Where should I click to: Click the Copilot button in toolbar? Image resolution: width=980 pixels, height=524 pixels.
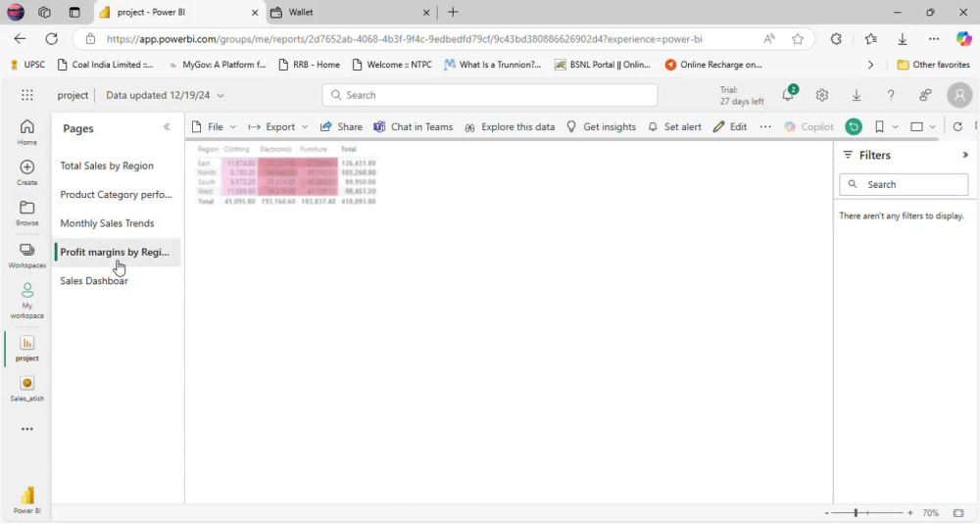click(808, 126)
